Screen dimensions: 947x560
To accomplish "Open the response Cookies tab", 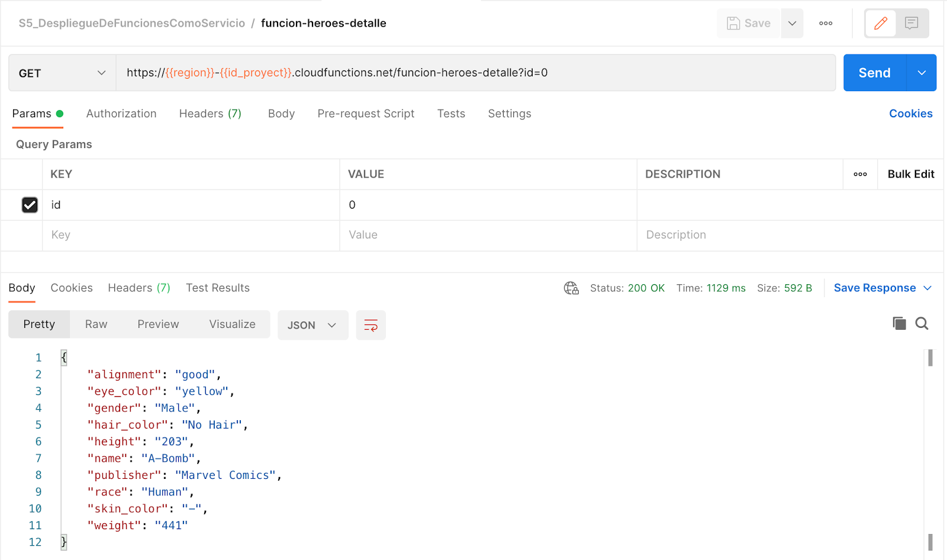I will 72,288.
